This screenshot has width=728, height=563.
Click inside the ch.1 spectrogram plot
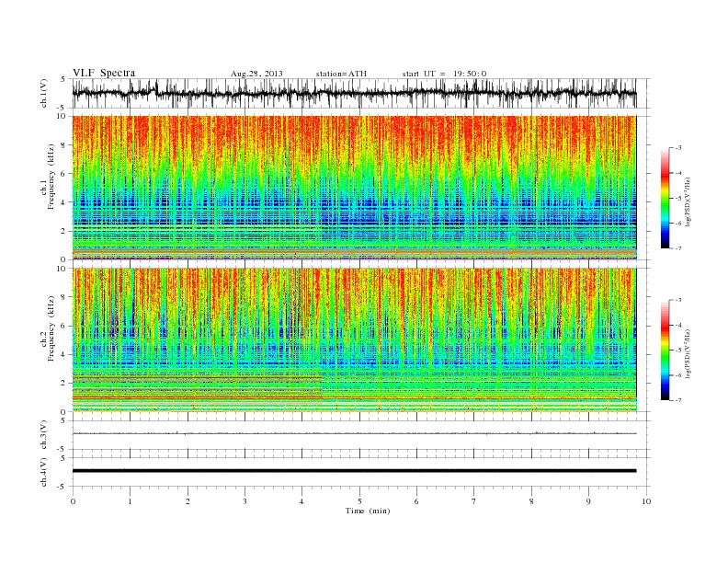(354, 188)
